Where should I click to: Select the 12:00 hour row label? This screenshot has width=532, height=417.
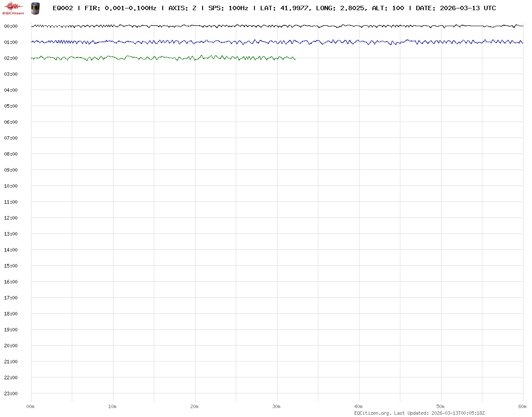coord(11,218)
